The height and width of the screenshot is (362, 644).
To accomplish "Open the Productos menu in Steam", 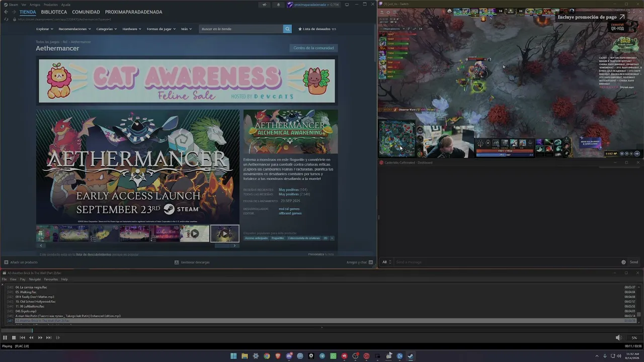I will pos(50,5).
